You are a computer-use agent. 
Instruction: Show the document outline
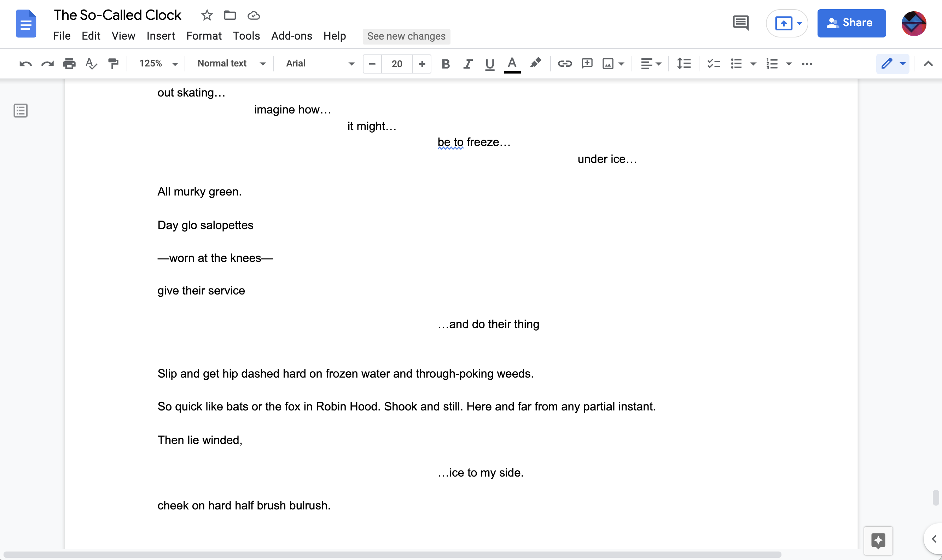pyautogui.click(x=21, y=111)
